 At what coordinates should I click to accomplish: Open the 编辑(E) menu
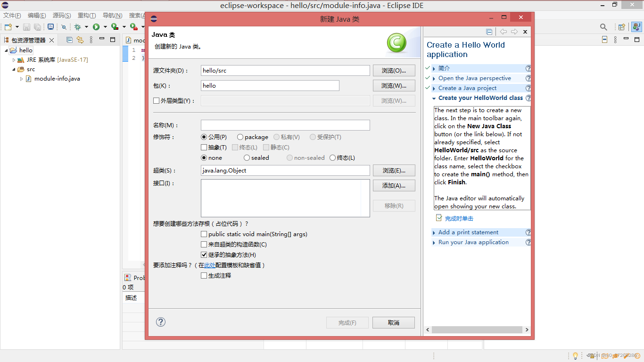[37, 16]
